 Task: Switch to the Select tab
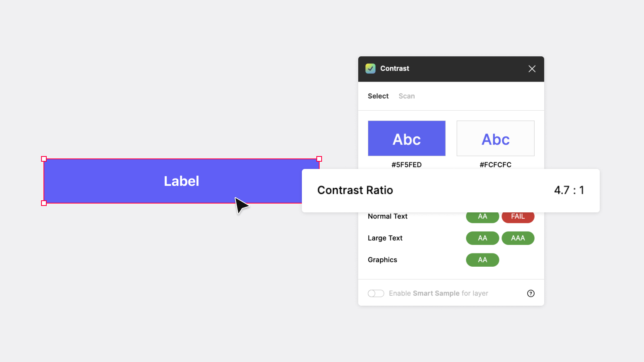[378, 96]
